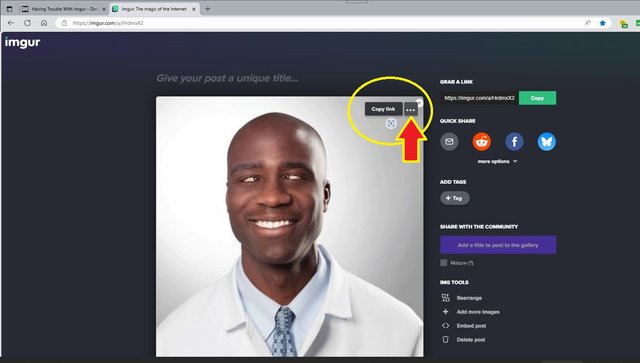The width and height of the screenshot is (640, 363).
Task: Click the Imgur logo
Action: click(22, 42)
